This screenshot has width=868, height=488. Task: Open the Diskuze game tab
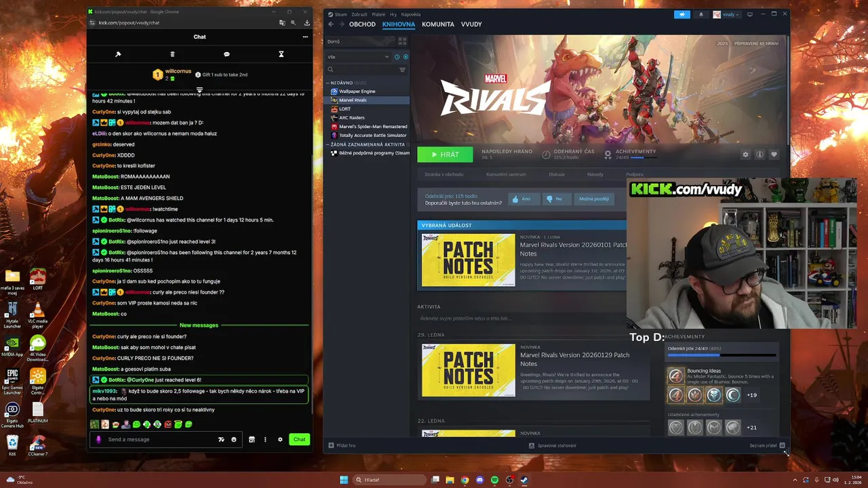coord(557,174)
